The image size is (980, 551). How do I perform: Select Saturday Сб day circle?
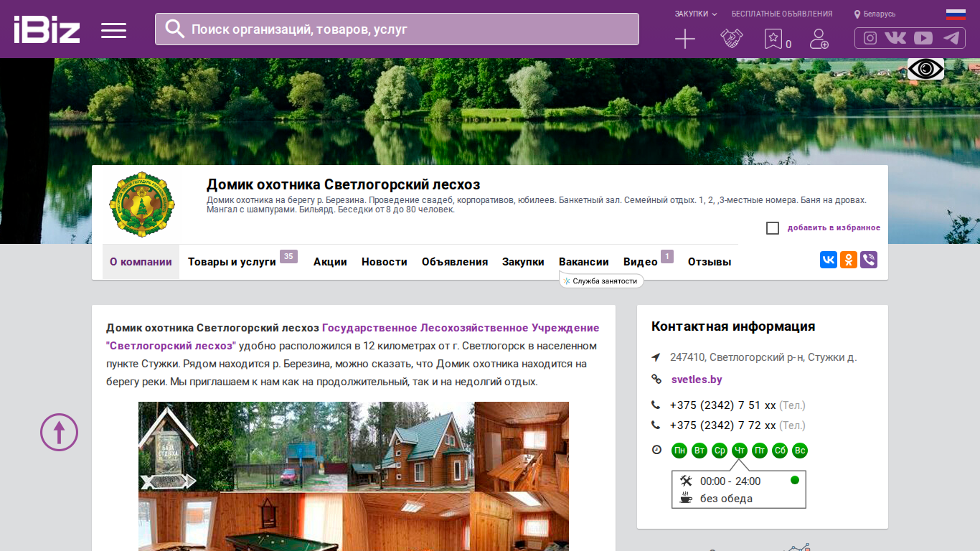pos(780,451)
